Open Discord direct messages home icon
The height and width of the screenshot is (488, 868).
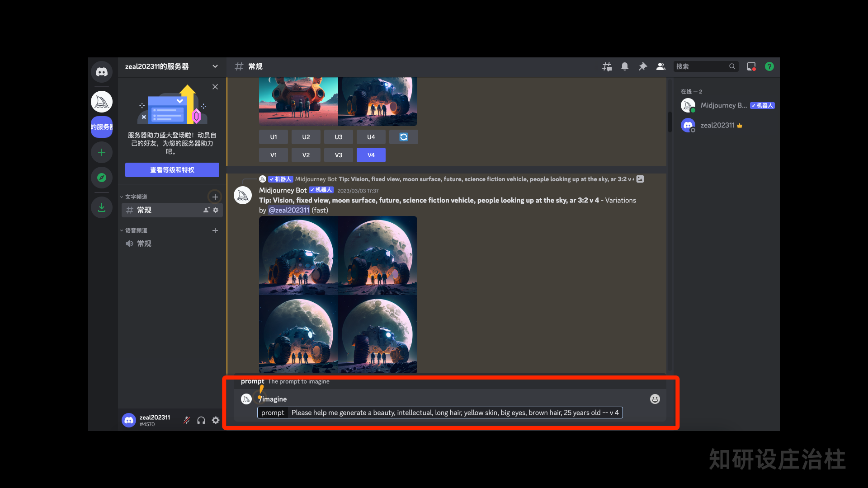102,72
